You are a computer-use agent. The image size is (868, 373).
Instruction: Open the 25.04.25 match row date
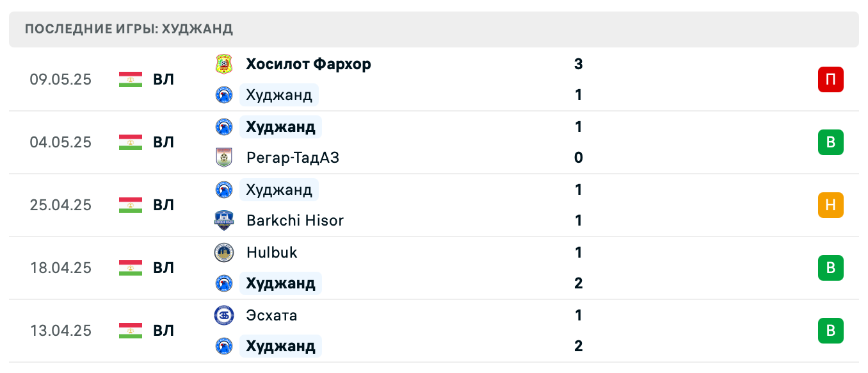61,205
